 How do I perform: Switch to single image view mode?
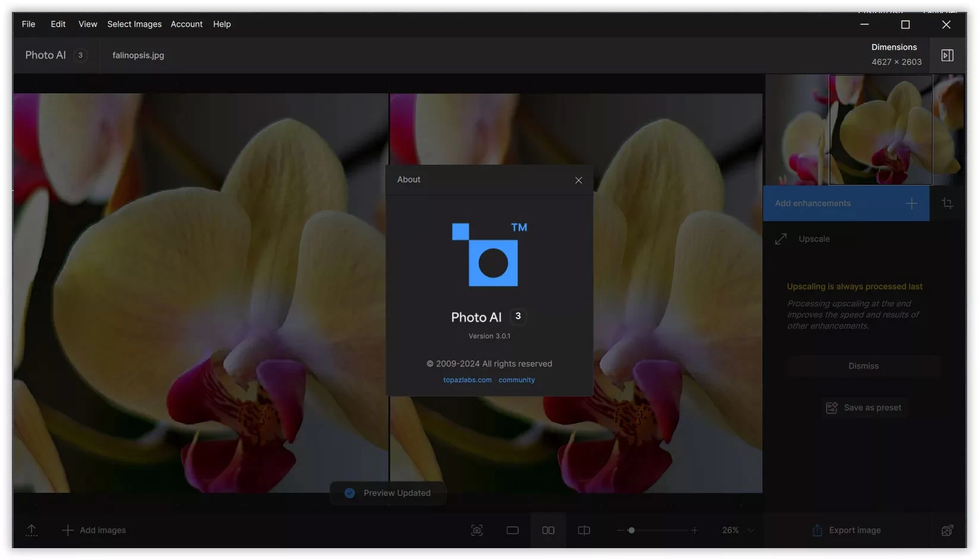click(513, 530)
